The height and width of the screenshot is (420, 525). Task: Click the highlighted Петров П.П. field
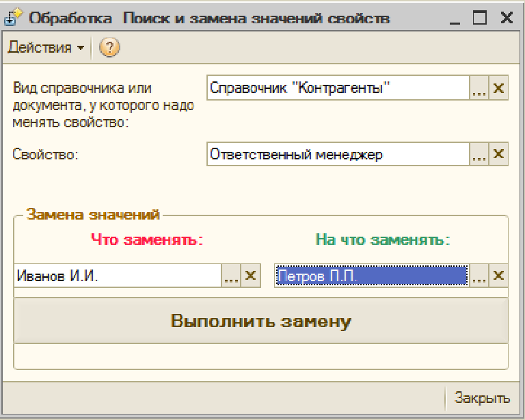click(x=372, y=276)
